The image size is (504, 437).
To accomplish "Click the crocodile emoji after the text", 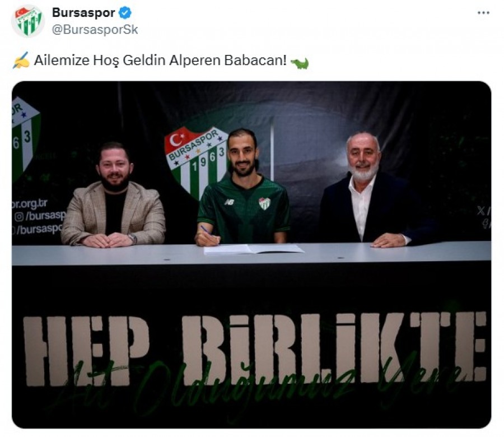I will (300, 63).
